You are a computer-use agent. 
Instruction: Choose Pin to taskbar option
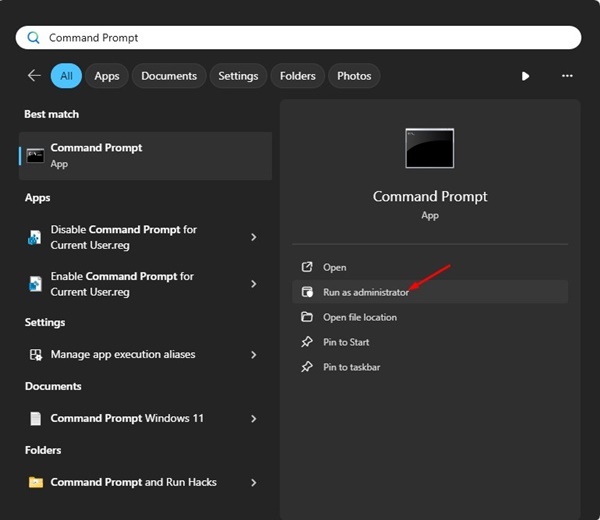click(x=351, y=367)
